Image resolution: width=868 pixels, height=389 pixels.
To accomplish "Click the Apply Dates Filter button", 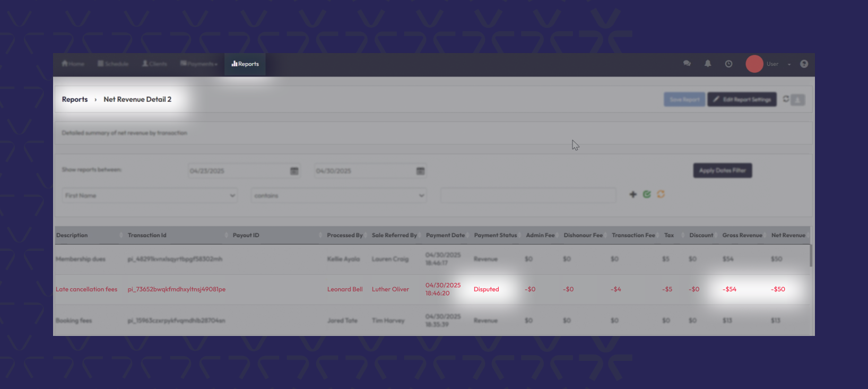I will point(722,170).
